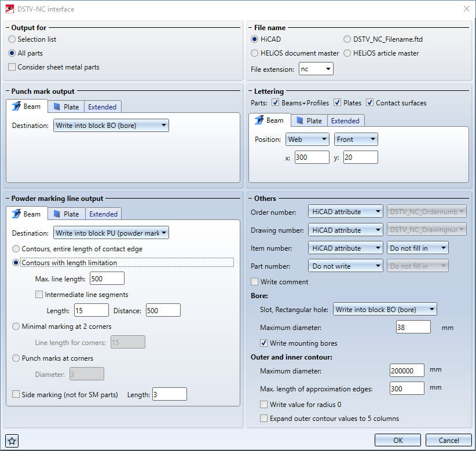This screenshot has height=451, width=476.
Task: Enable Side marking checkbox
Action: point(16,394)
